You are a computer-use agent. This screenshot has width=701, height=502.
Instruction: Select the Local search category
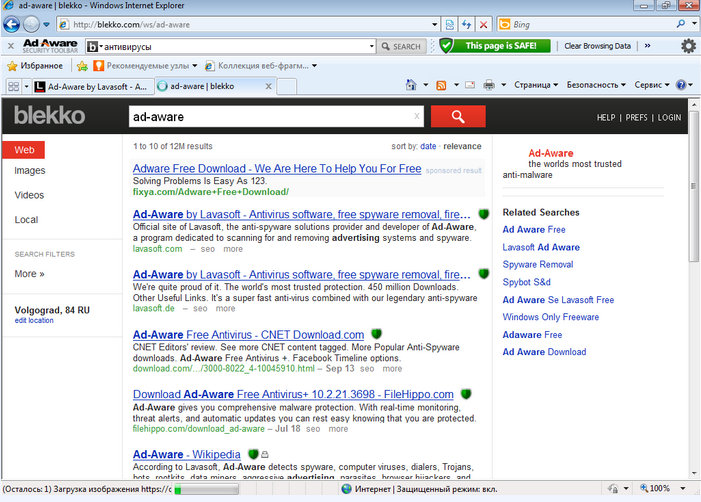pos(26,219)
